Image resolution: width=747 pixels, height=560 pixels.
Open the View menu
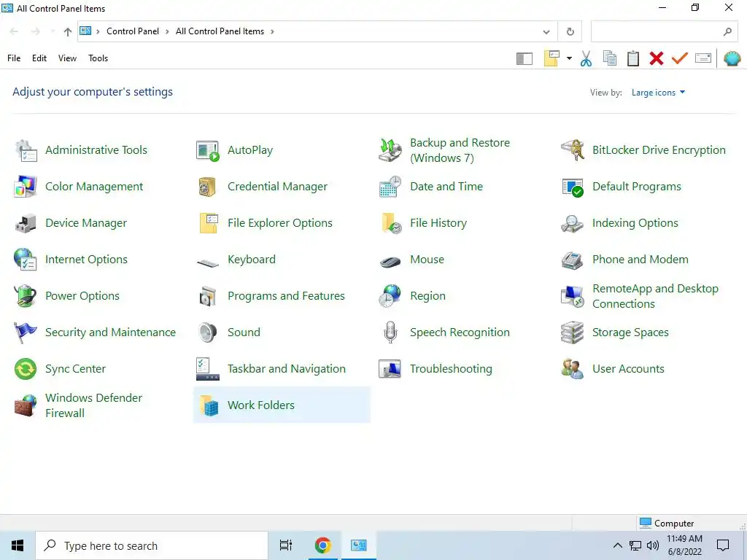click(x=67, y=58)
